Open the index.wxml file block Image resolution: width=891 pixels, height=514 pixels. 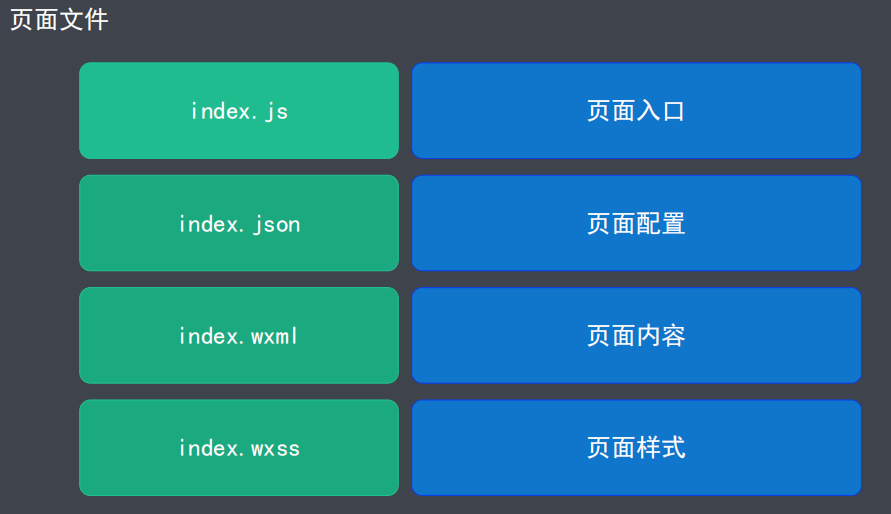(x=239, y=335)
